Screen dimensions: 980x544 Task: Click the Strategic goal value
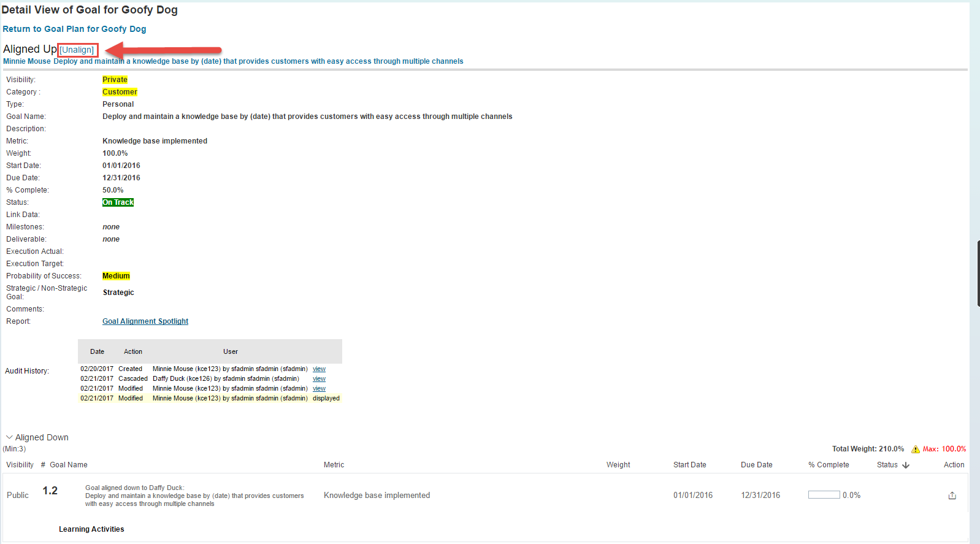coord(118,293)
